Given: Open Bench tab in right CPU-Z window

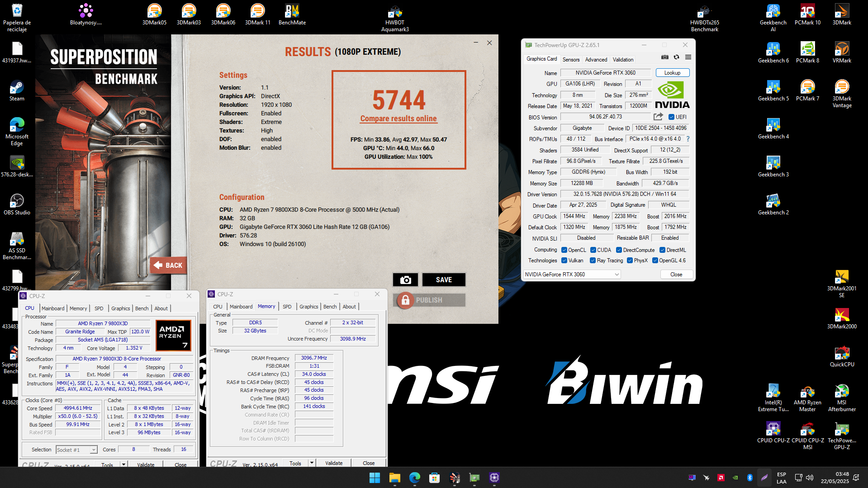Looking at the screenshot, I should [x=330, y=307].
